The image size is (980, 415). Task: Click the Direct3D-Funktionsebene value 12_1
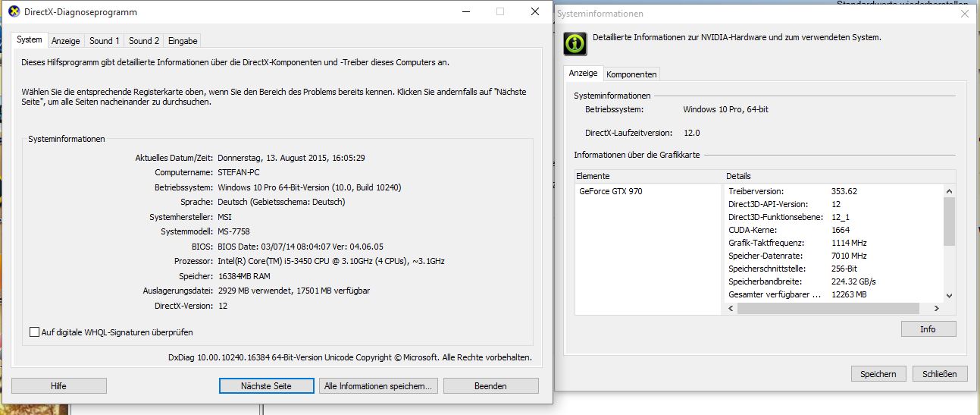(841, 217)
